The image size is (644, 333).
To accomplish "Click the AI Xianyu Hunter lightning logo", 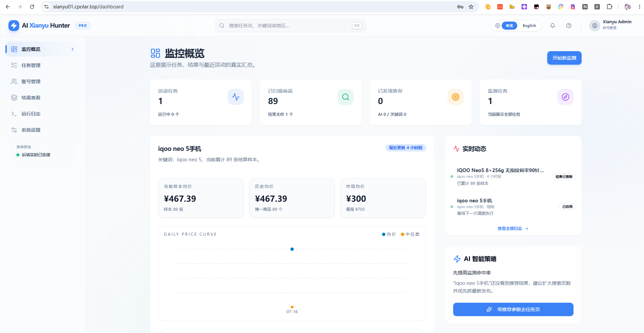I will tap(14, 26).
